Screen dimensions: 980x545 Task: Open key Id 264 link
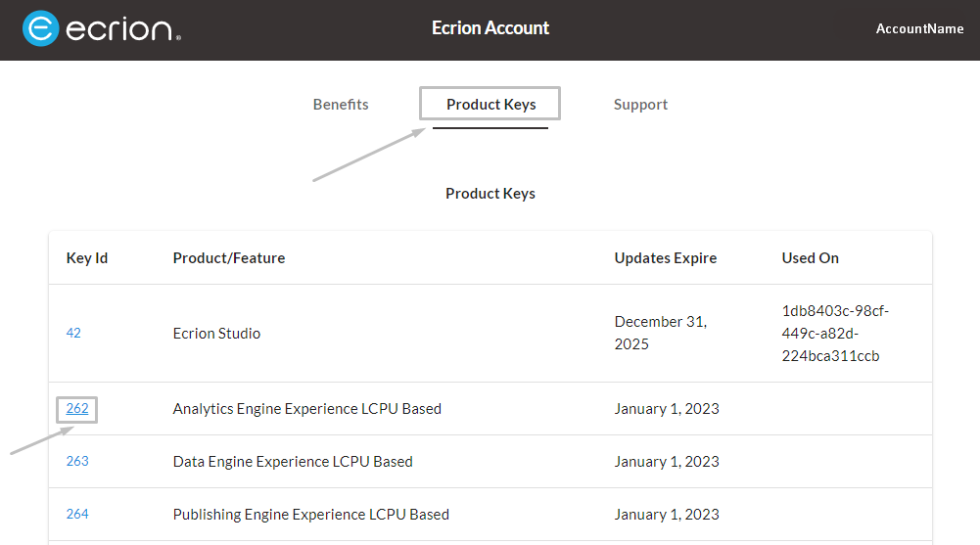point(77,514)
